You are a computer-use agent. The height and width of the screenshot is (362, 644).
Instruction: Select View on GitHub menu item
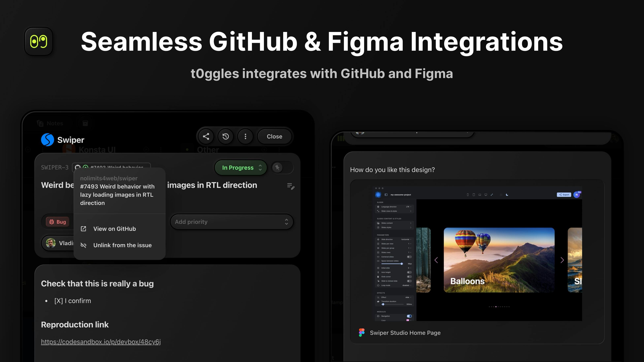(x=120, y=229)
